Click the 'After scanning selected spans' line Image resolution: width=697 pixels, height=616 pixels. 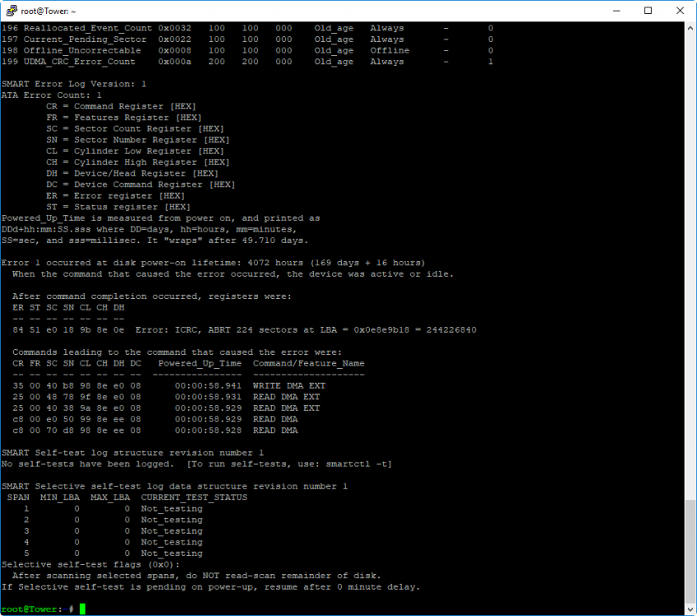[x=196, y=576]
